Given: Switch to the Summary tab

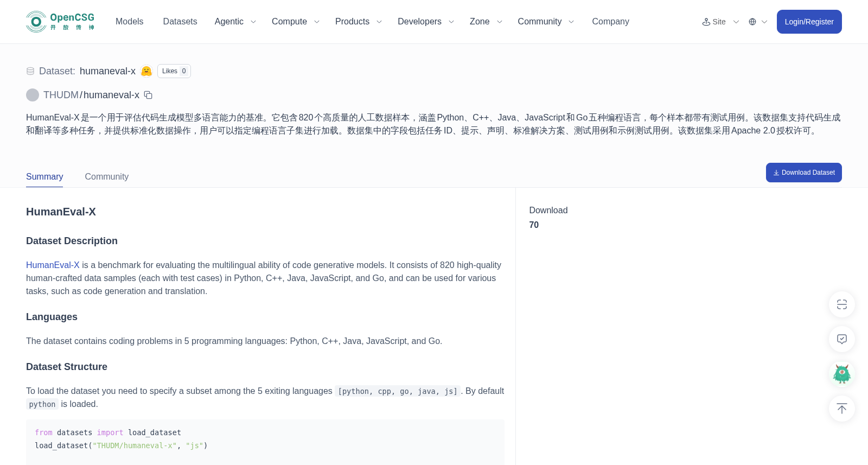Looking at the screenshot, I should (44, 177).
